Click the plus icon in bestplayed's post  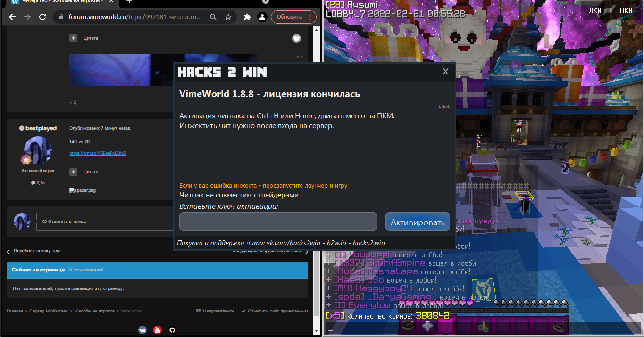click(x=74, y=172)
